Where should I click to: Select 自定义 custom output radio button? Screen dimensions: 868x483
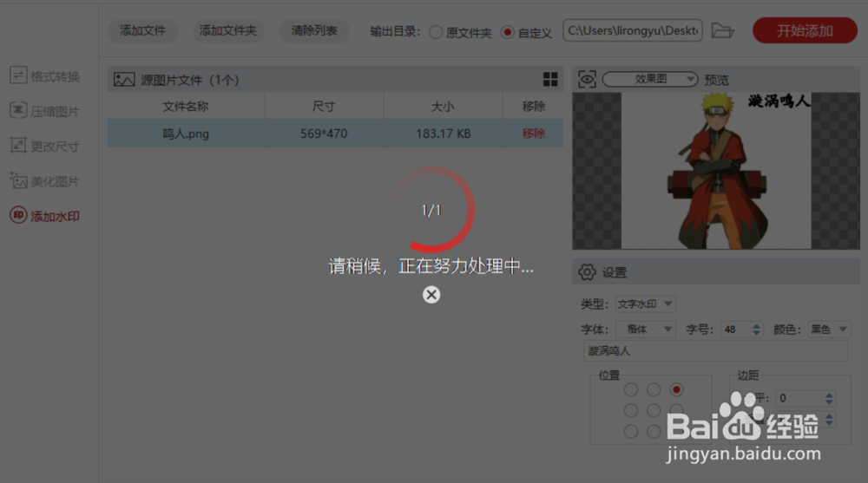[507, 32]
